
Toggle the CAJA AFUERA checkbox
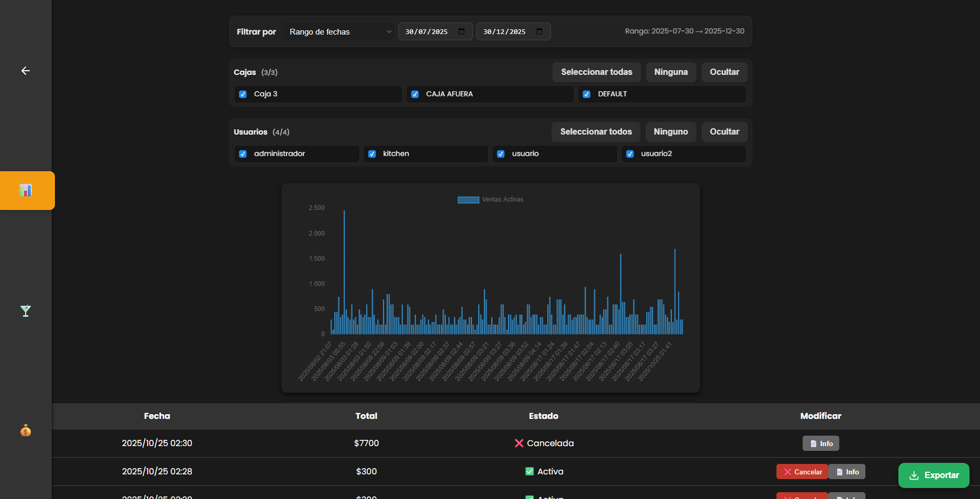pos(415,94)
